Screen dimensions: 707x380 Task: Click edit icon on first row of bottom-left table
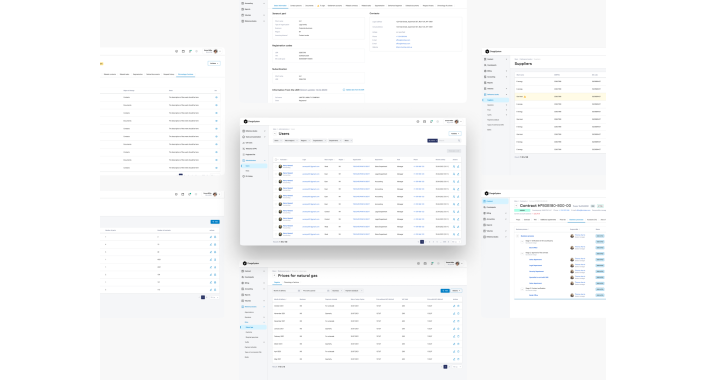pyautogui.click(x=211, y=237)
